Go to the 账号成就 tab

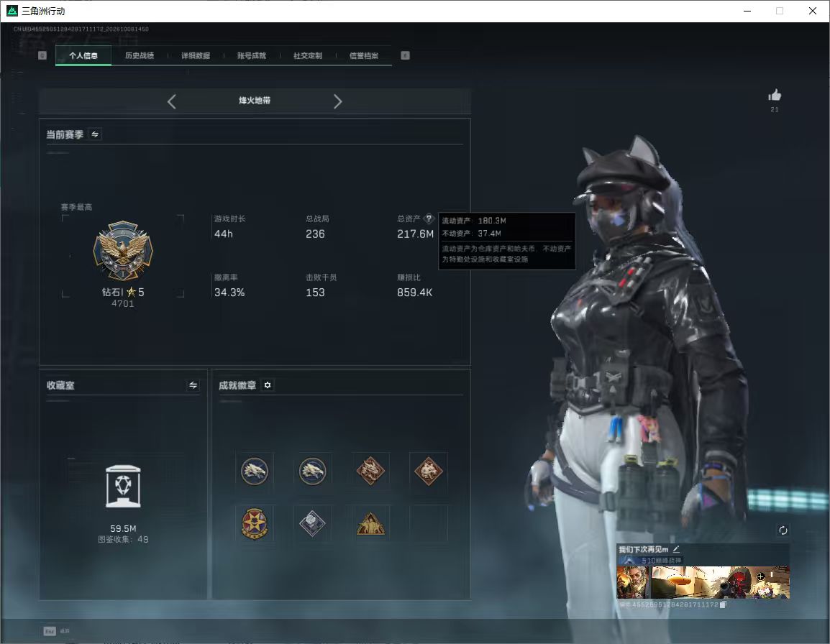tap(252, 55)
